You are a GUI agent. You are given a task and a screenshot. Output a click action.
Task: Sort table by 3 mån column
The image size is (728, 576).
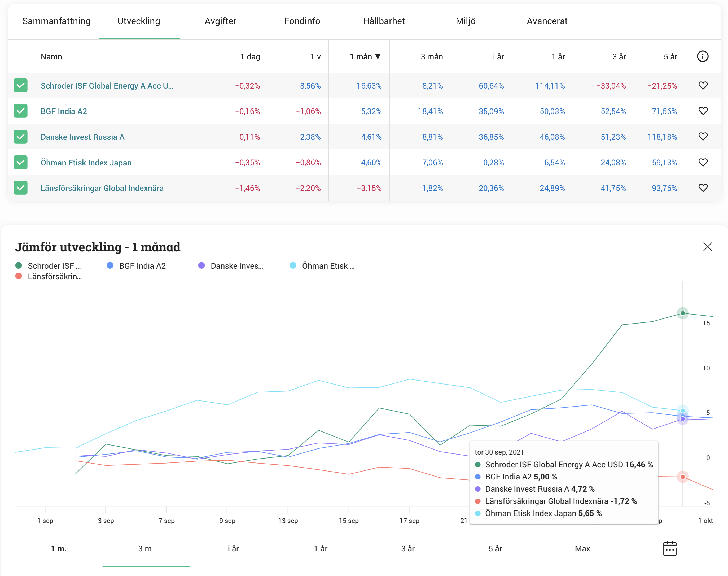431,57
